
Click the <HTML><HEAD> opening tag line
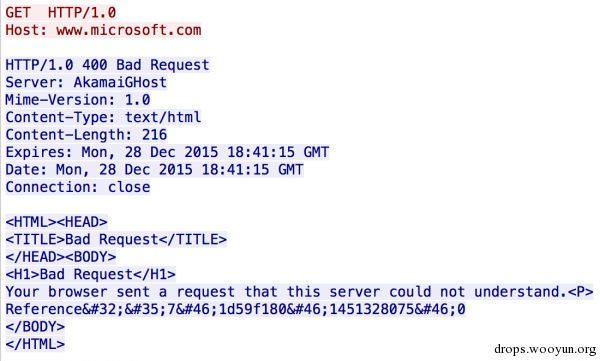click(x=57, y=222)
